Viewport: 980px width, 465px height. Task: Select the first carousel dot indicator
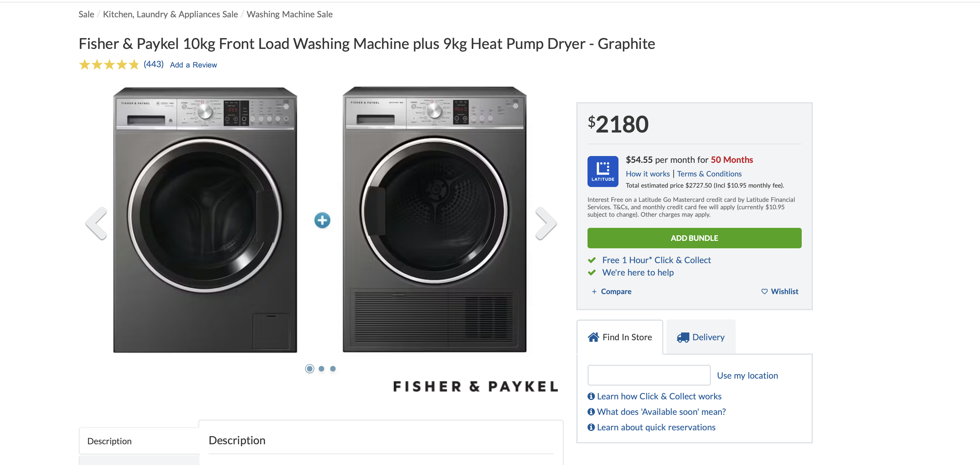coord(310,369)
